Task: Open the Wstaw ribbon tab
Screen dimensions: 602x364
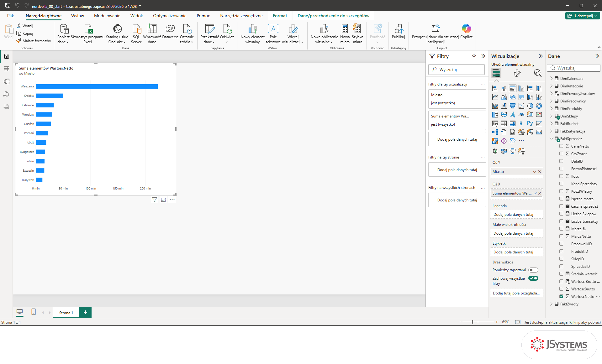Action: (77, 16)
